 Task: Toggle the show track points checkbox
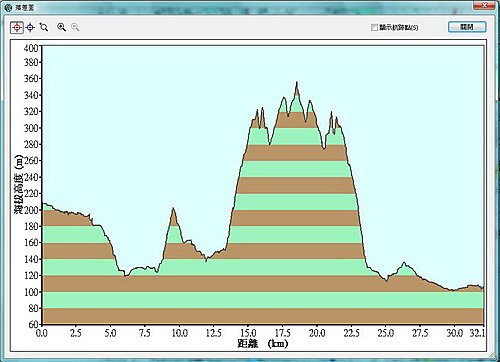click(374, 27)
